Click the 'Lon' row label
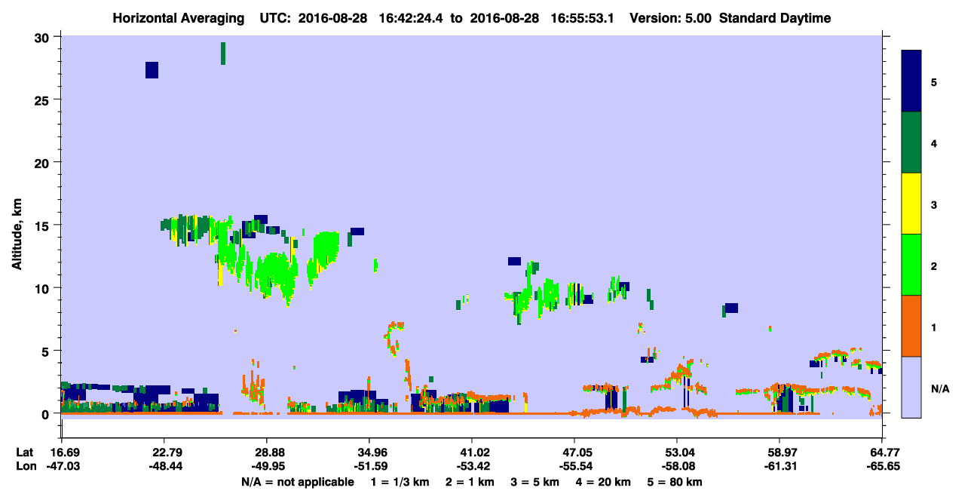 [x=25, y=466]
